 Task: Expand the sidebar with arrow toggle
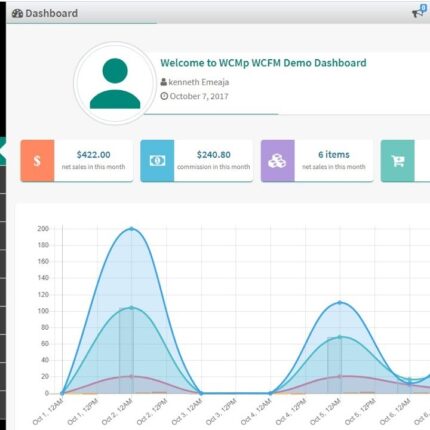point(3,151)
